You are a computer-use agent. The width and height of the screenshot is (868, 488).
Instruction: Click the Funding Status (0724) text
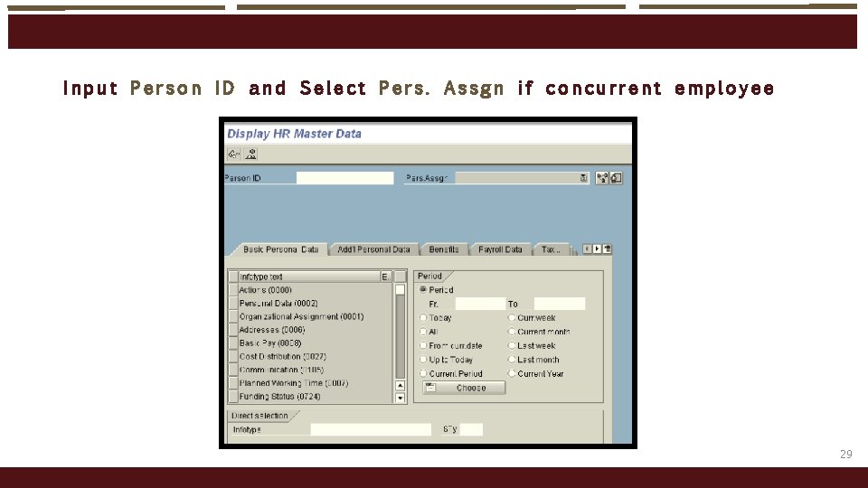pos(279,396)
